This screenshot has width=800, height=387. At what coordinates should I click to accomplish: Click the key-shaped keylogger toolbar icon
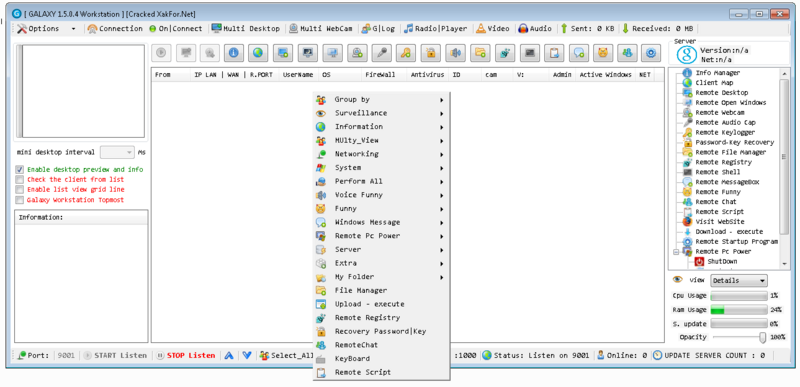pyautogui.click(x=406, y=52)
